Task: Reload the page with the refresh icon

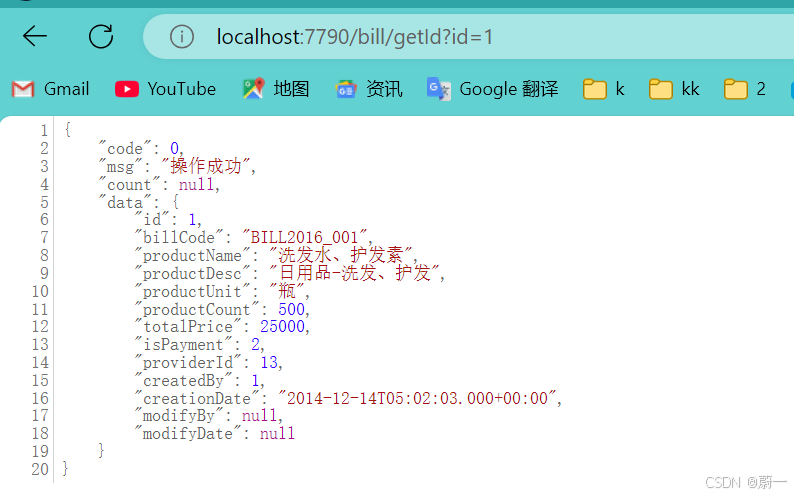Action: point(101,36)
